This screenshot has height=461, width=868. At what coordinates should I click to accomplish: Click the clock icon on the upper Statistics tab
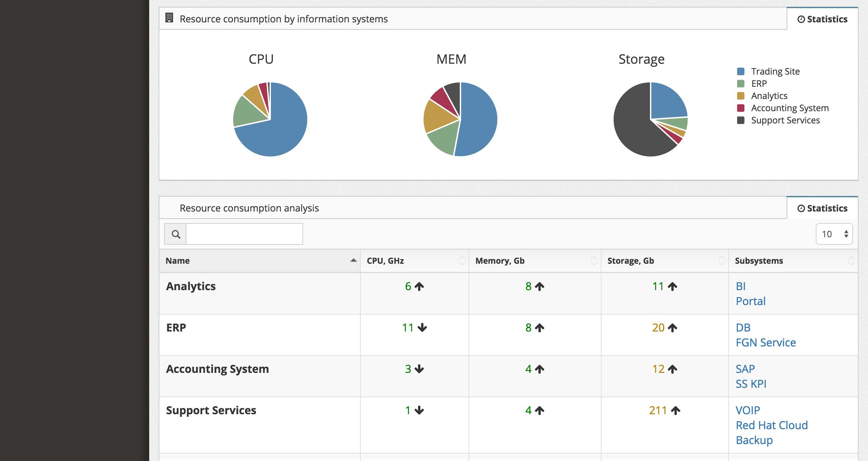(x=801, y=19)
